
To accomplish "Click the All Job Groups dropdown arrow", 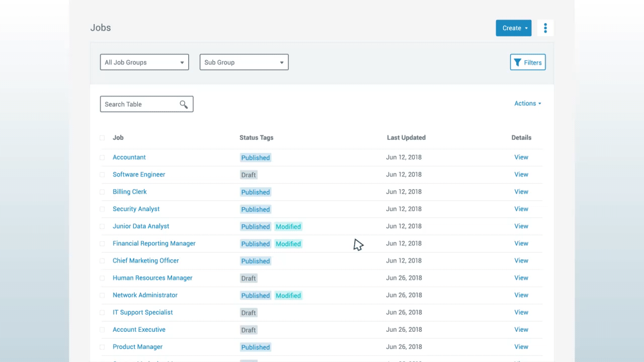I will pyautogui.click(x=182, y=62).
